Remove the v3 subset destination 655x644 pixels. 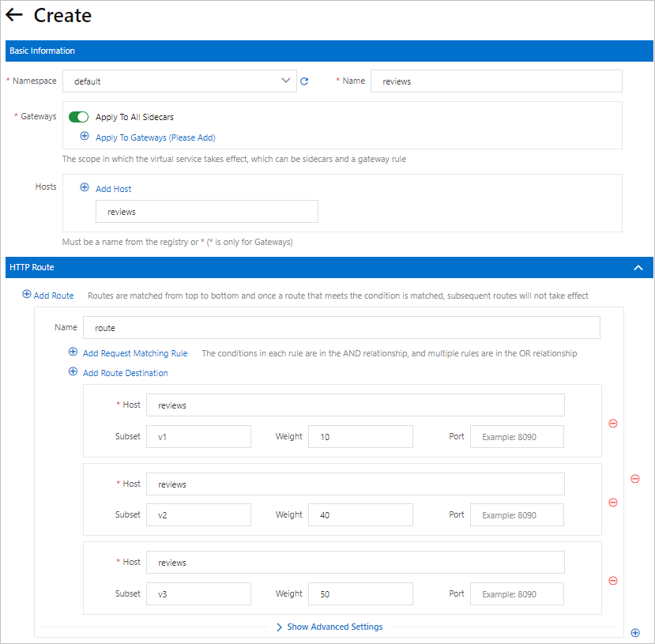[613, 581]
